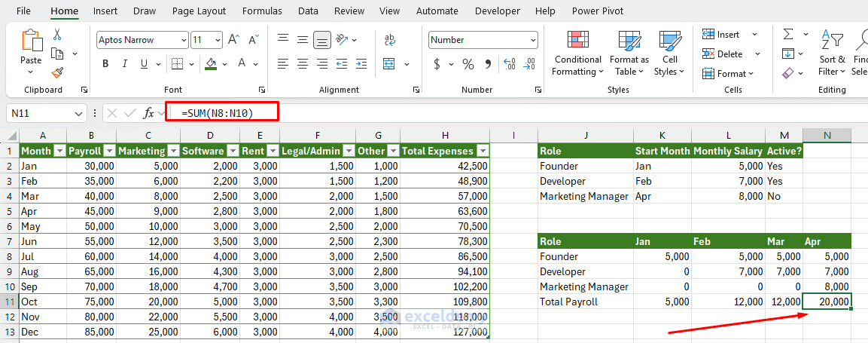This screenshot has width=868, height=343.
Task: Apply accounting dollar number format
Action: (437, 64)
